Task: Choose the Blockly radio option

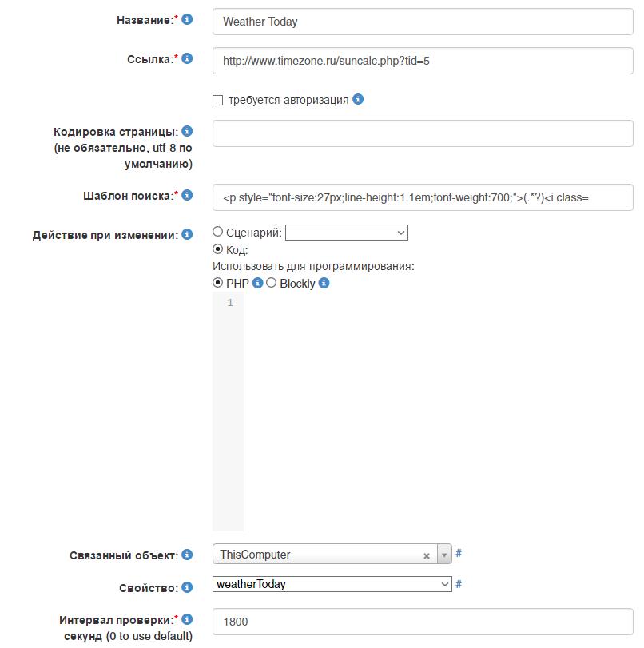Action: click(271, 283)
